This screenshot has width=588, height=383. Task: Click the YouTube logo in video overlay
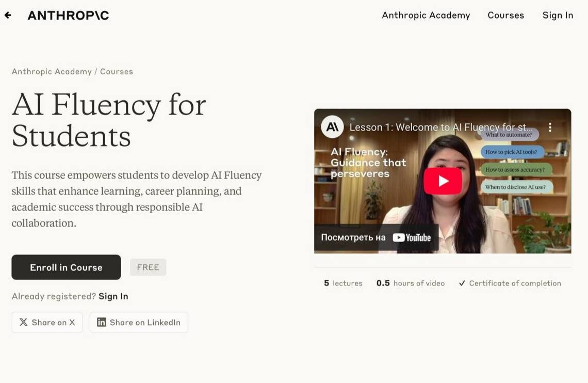412,237
